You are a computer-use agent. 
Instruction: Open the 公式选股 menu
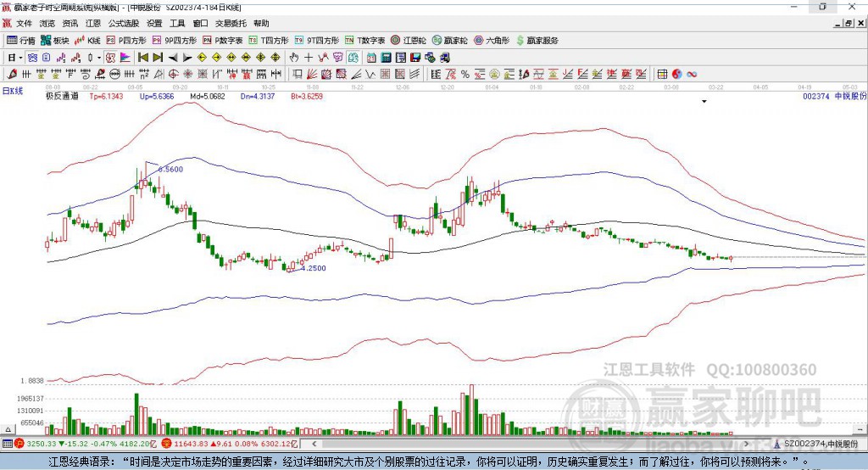124,23
